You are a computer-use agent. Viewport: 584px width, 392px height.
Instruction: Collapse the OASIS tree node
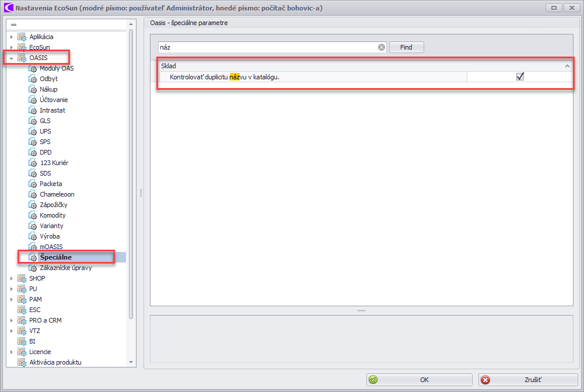[x=11, y=58]
